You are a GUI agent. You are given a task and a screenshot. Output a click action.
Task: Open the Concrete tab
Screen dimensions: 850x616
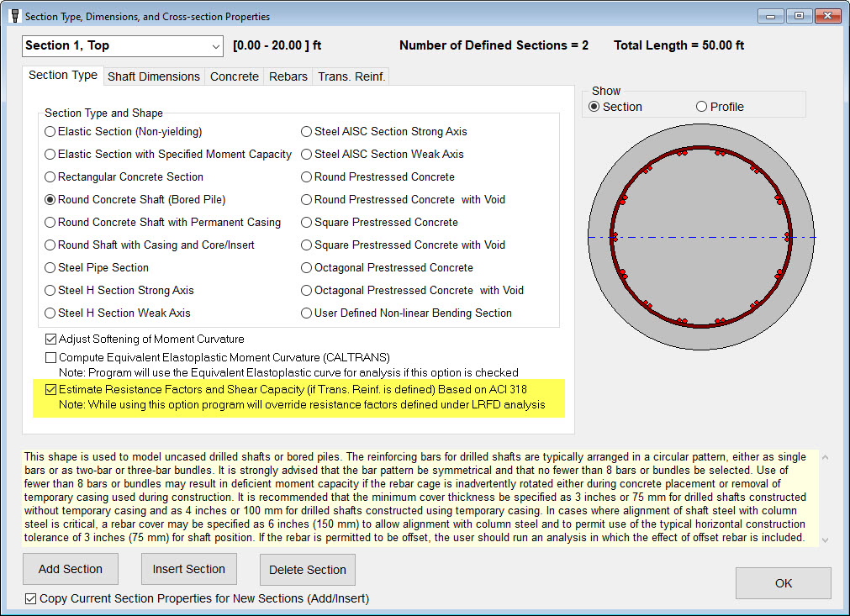coord(234,76)
